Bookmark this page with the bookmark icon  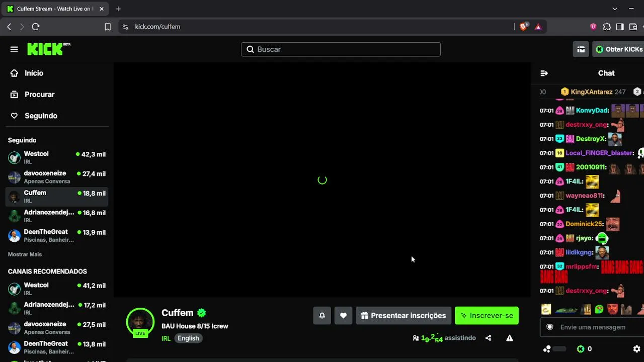point(108,27)
